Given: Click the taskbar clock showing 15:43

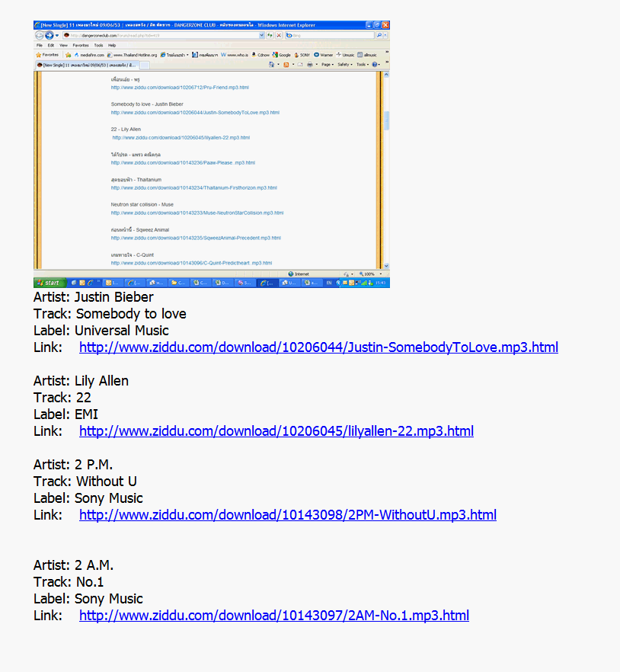Looking at the screenshot, I should click(x=379, y=283).
